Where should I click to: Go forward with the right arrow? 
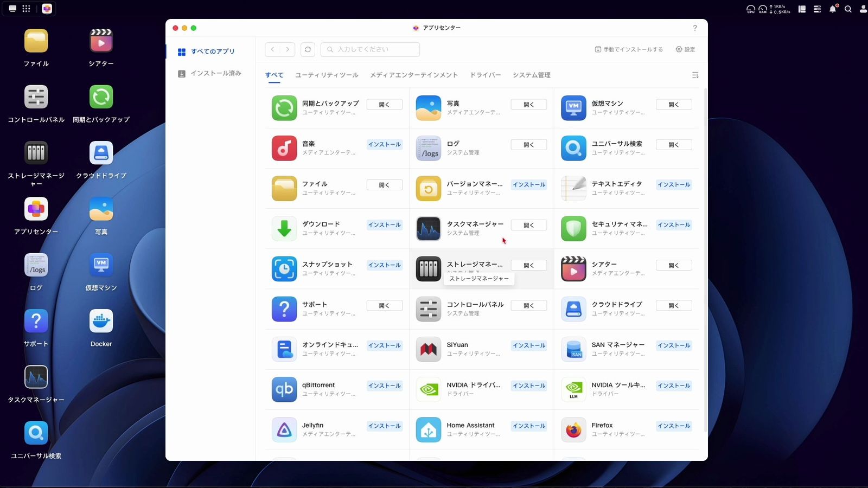click(x=288, y=49)
